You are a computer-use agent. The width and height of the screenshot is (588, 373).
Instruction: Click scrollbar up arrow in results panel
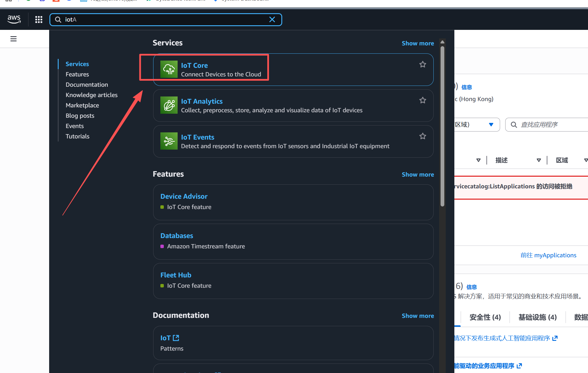point(442,42)
